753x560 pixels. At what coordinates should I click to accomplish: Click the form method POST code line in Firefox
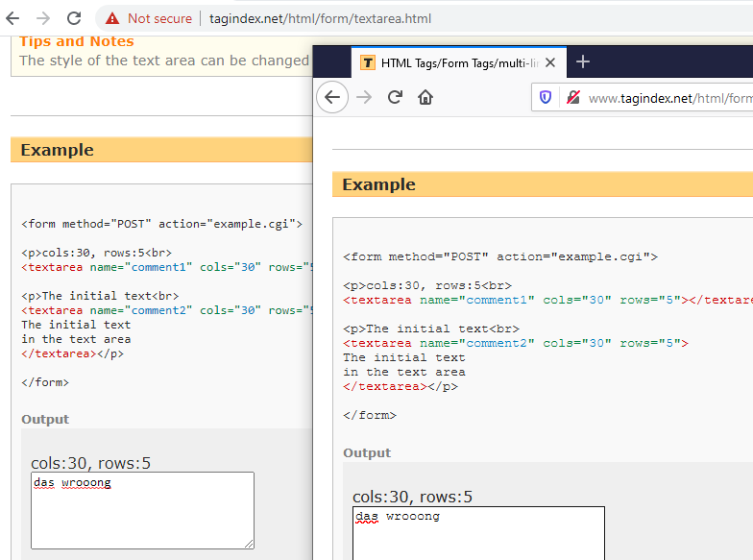500,257
